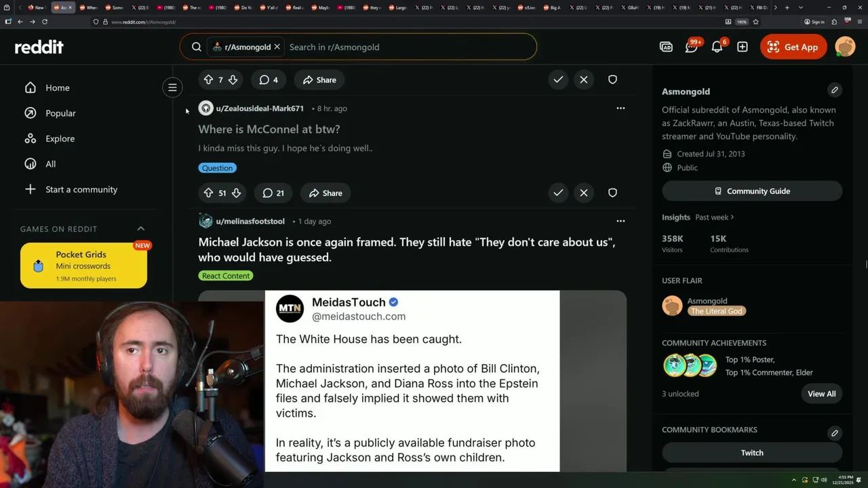Screen dimensions: 868x488
Task: Go back in the browser
Action: (x=20, y=22)
